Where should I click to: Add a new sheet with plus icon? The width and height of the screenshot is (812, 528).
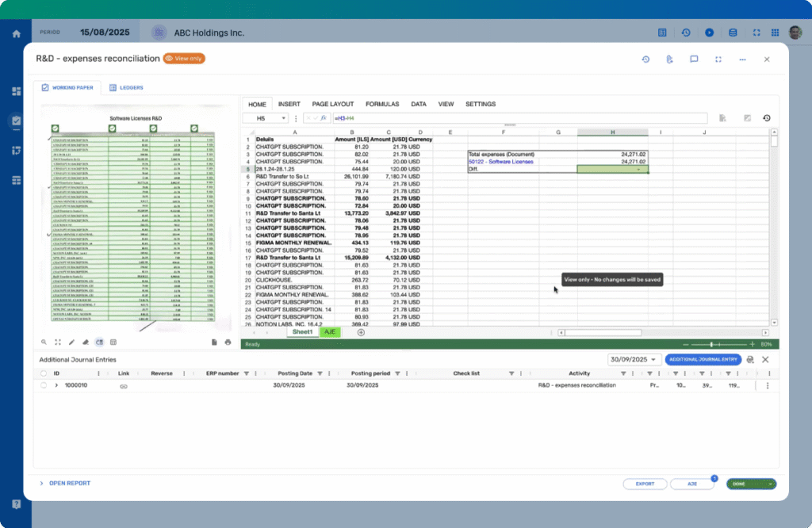pyautogui.click(x=361, y=332)
